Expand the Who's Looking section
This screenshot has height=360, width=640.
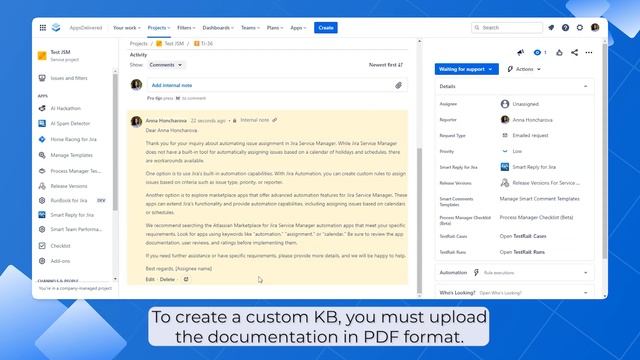click(586, 293)
